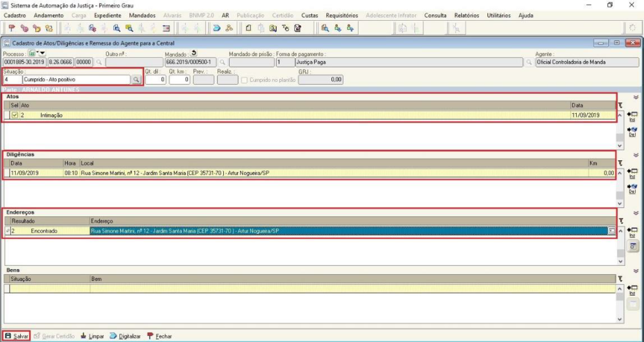Open the Mandado number search magnifier
Image resolution: width=644 pixels, height=342 pixels.
(222, 62)
